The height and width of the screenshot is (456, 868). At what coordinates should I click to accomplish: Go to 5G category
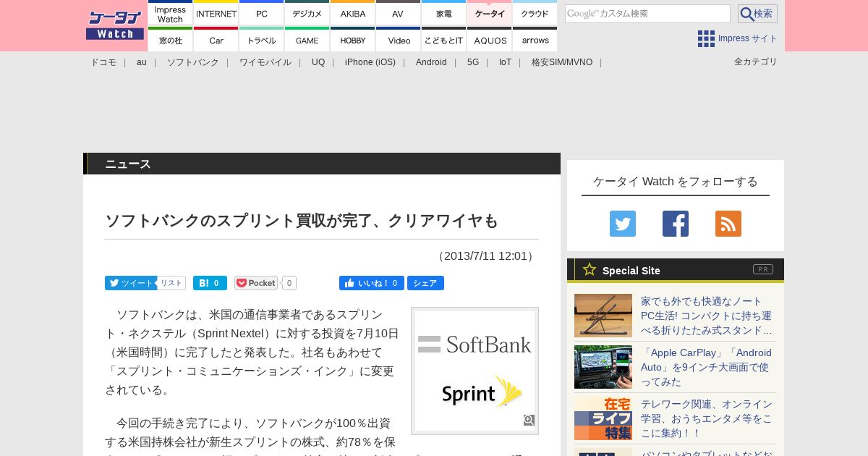pyautogui.click(x=473, y=62)
